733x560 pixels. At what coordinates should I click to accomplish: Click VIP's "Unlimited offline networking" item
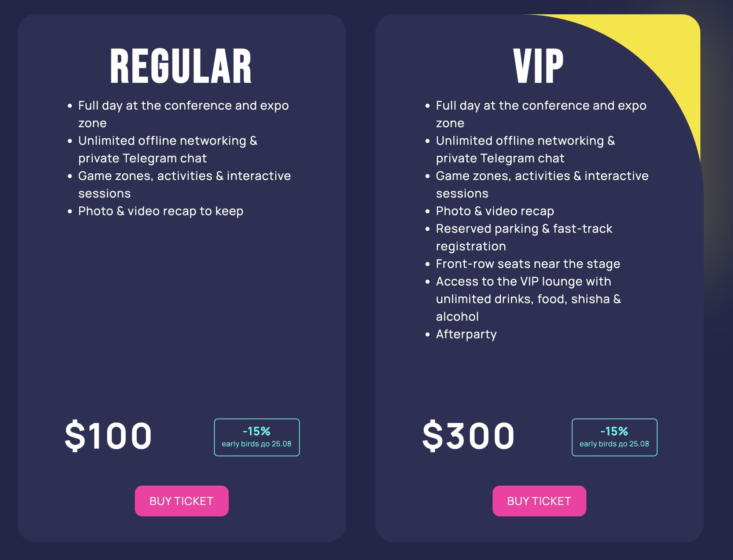525,149
